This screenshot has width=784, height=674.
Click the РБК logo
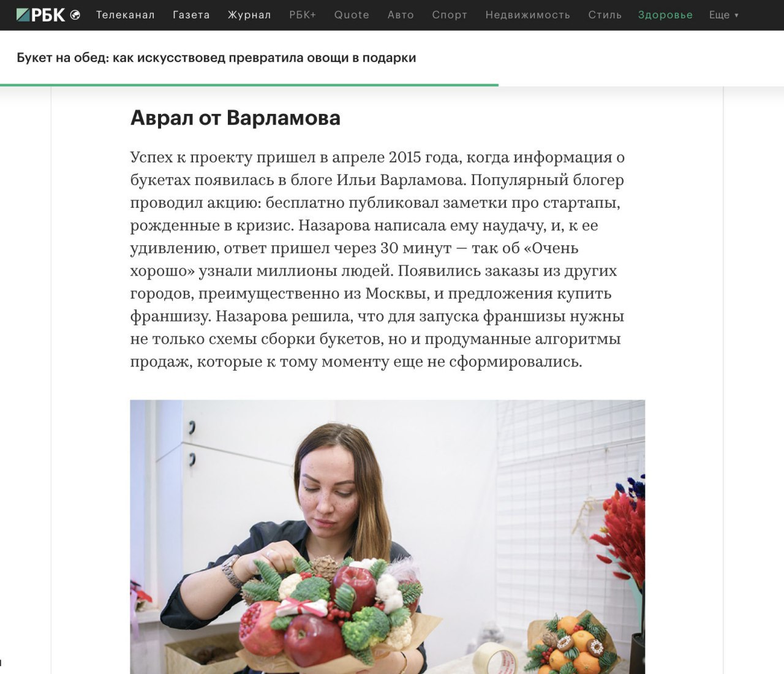(41, 15)
